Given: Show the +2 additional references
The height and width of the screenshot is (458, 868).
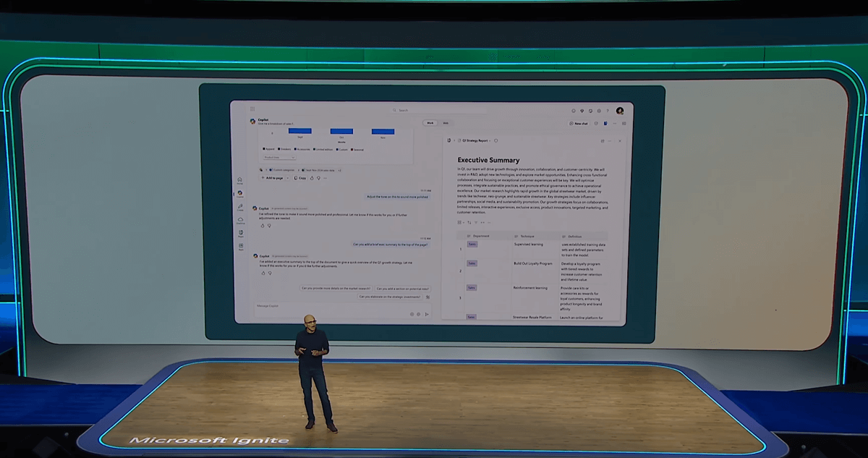Looking at the screenshot, I should [x=340, y=170].
